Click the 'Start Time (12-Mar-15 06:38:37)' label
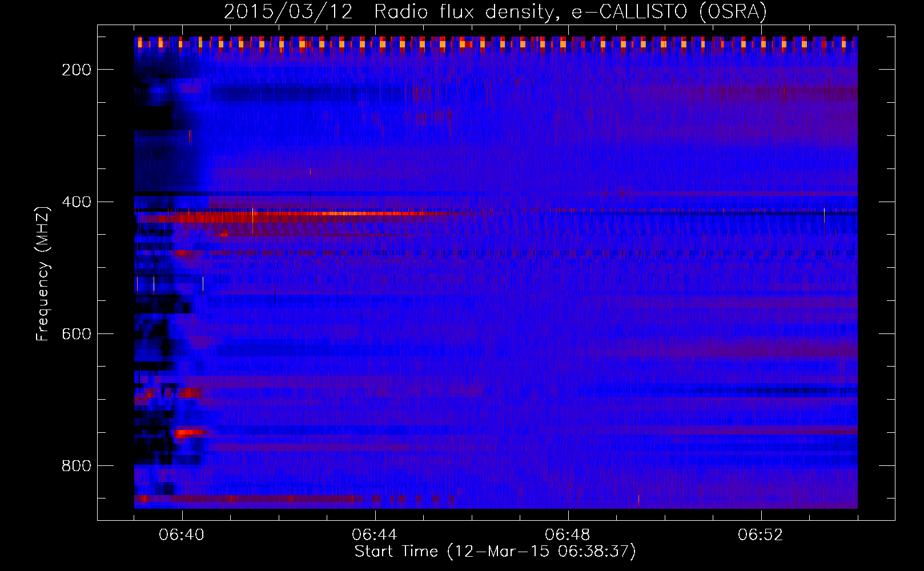Viewport: 924px width, 571px height. (x=495, y=552)
